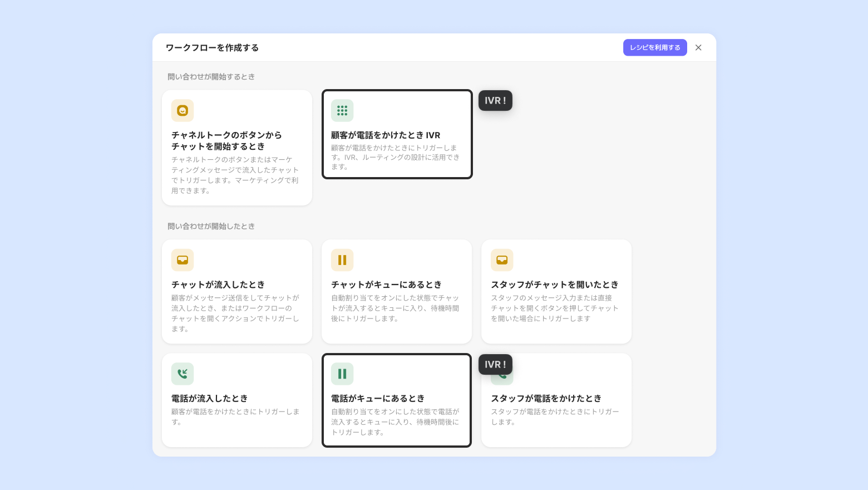Screen dimensions: 868x490
Task: Click the description starting 自動割り当てをオンにした状態で電話が
Action: [395, 422]
